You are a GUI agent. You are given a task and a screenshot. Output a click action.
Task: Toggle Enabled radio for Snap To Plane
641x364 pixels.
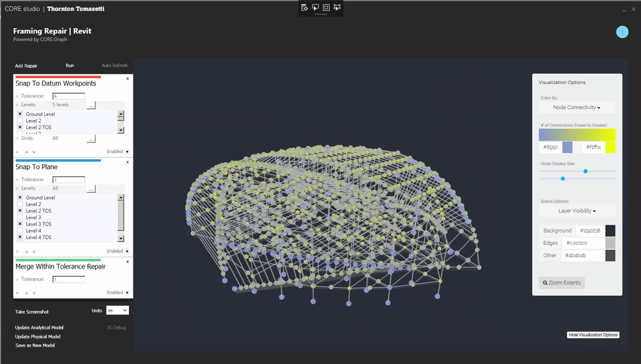(x=127, y=251)
